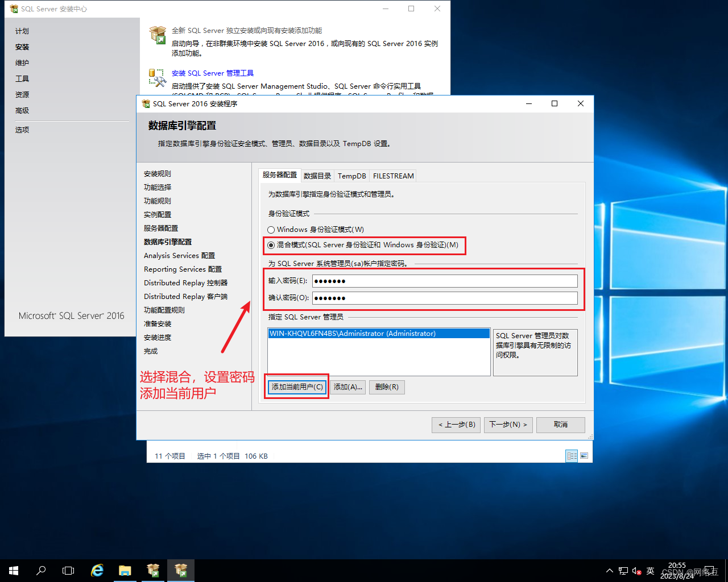The height and width of the screenshot is (582, 728).
Task: Open 安装 SQL Server 管理工具 link
Action: tap(213, 73)
